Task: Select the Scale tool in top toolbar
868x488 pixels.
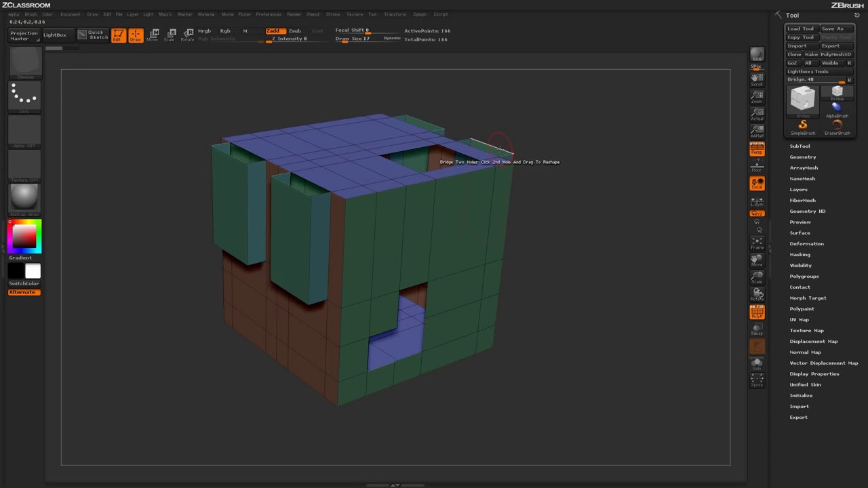Action: coord(171,35)
